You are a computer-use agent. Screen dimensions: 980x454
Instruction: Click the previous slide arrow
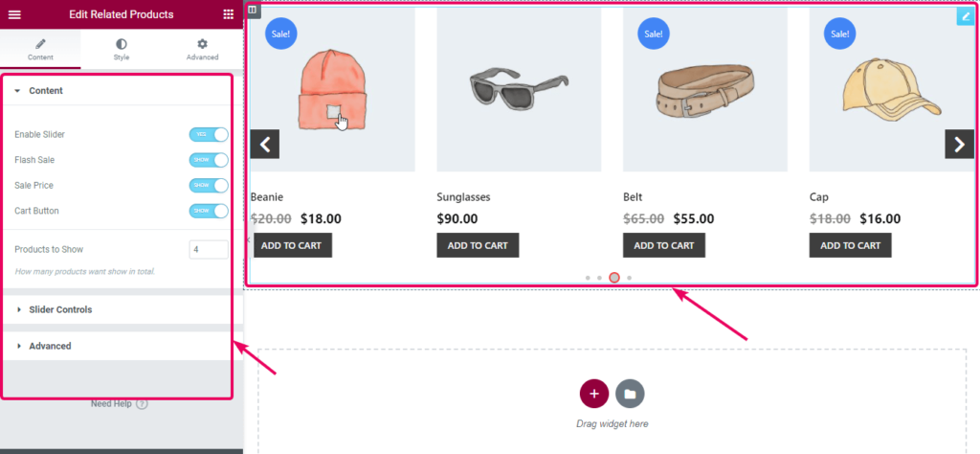[x=265, y=144]
